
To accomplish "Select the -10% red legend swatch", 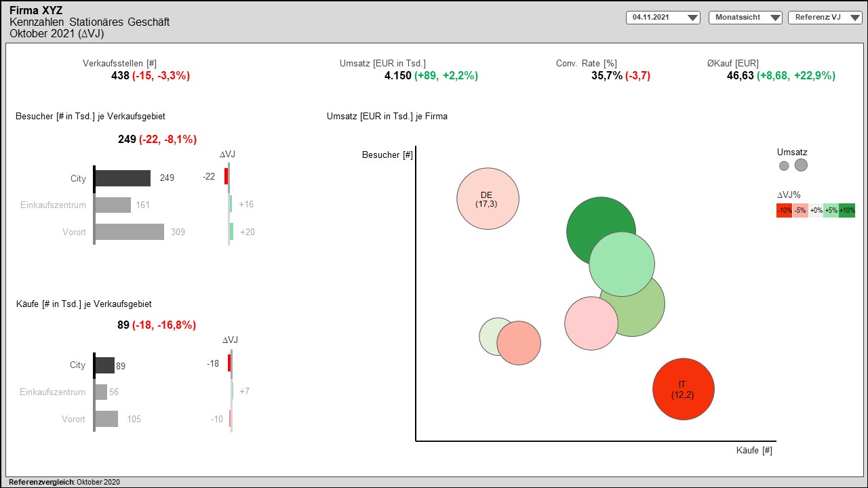I will click(x=784, y=211).
